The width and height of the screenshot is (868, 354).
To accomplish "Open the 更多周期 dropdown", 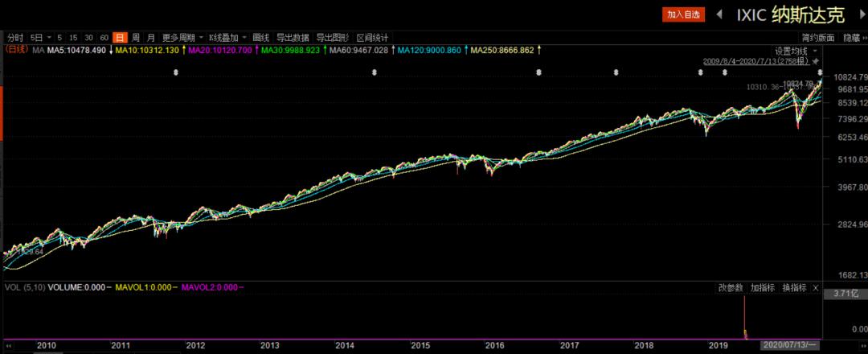I will [x=182, y=38].
